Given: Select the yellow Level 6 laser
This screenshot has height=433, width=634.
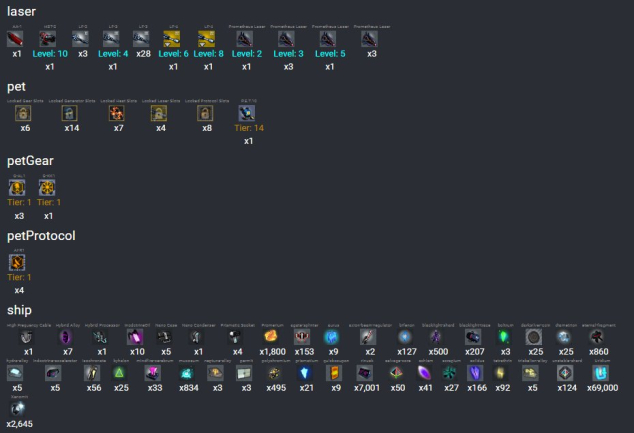Looking at the screenshot, I should coord(174,39).
